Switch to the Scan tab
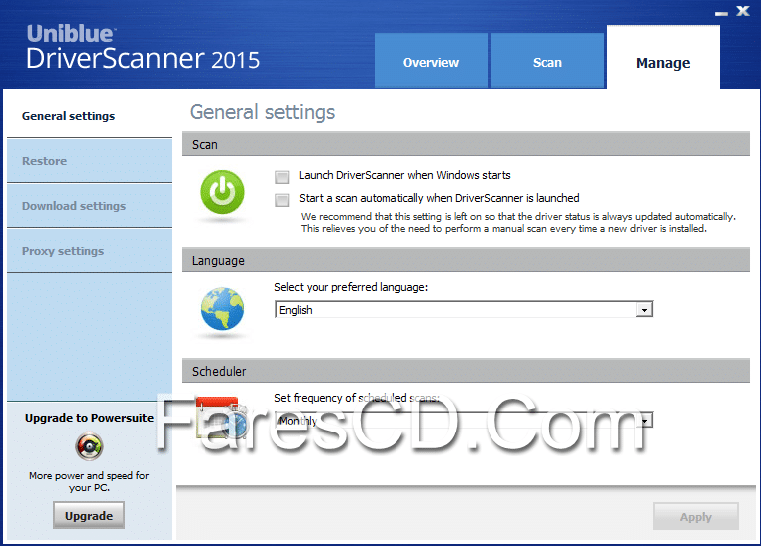 pyautogui.click(x=547, y=61)
